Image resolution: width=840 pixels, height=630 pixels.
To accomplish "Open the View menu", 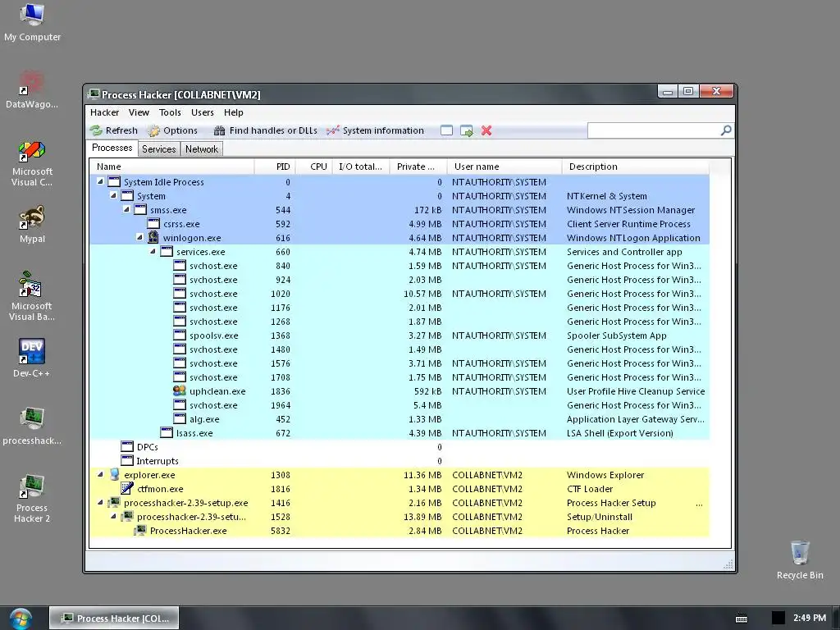I will pos(139,112).
